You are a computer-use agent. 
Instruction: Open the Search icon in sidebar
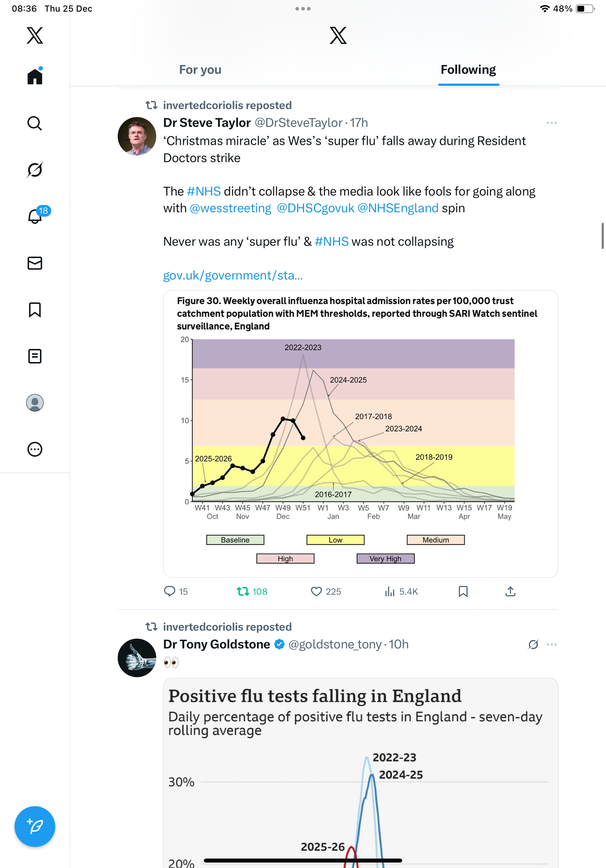tap(35, 123)
